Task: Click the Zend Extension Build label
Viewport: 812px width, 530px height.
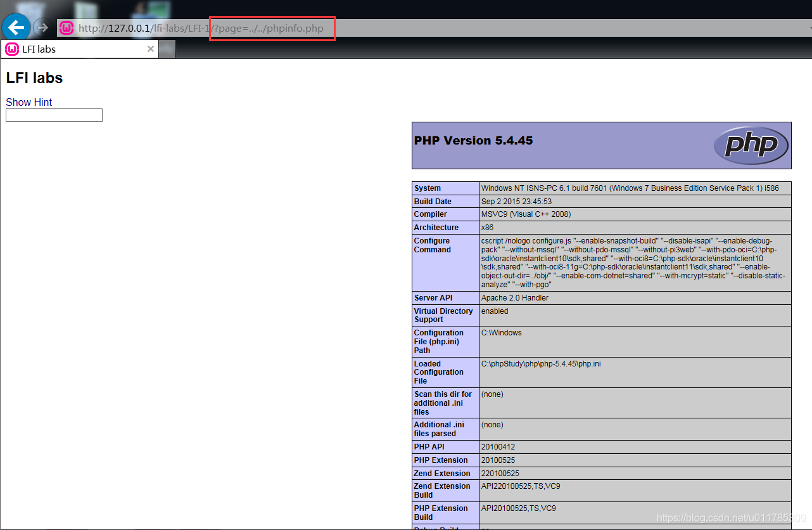Action: [442, 491]
